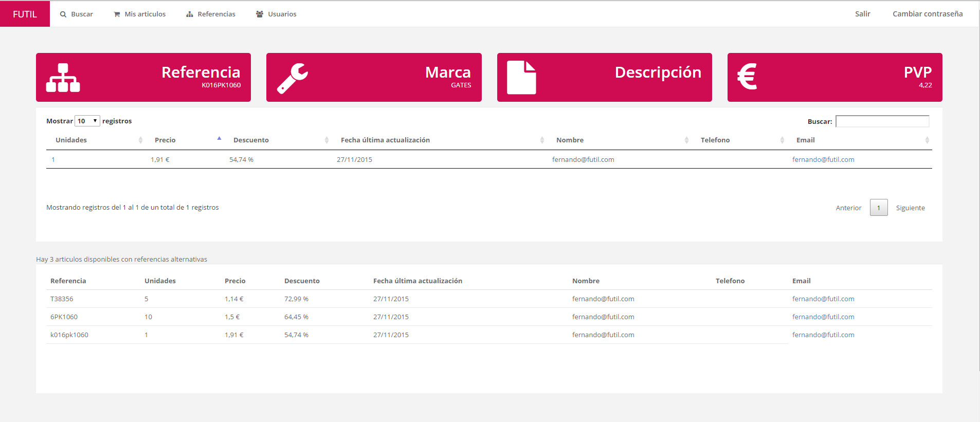Click the sitemap icon beside Referencias menu

click(x=190, y=14)
